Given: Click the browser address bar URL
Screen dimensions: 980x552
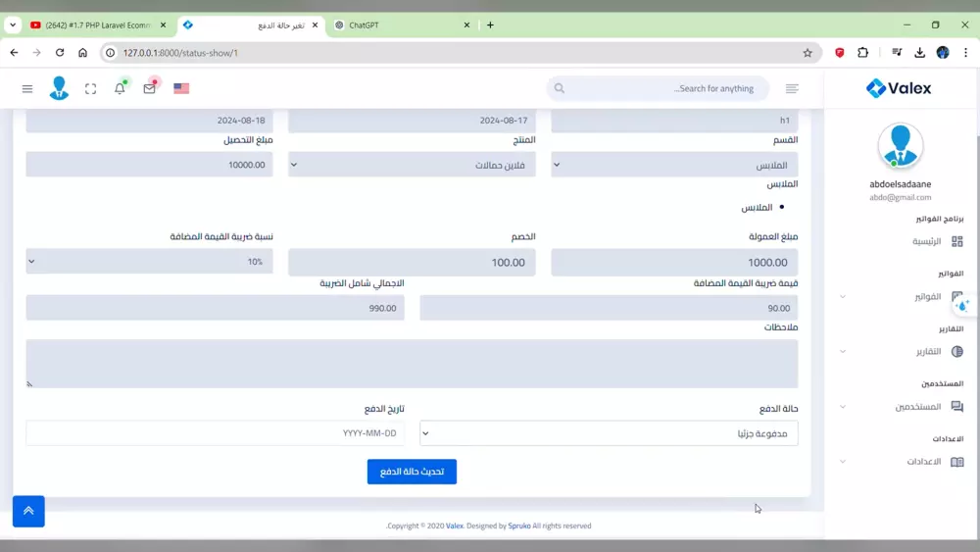Looking at the screenshot, I should [180, 53].
